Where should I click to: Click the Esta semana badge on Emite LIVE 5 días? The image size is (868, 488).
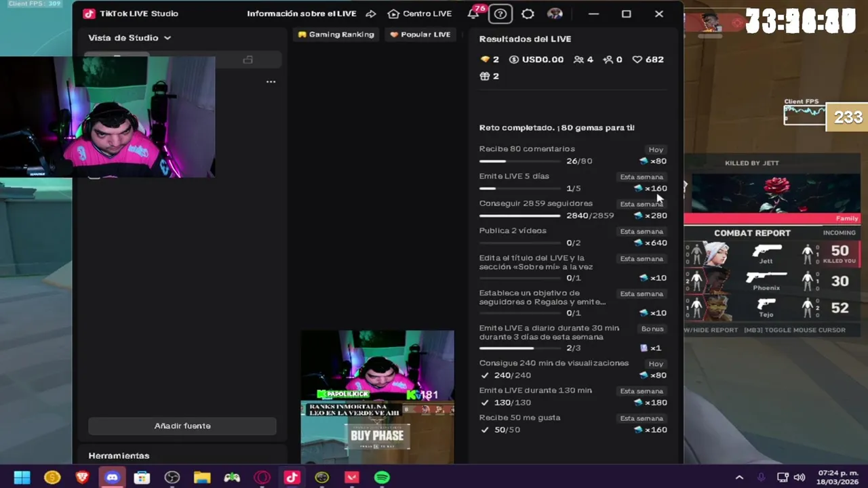pos(642,177)
